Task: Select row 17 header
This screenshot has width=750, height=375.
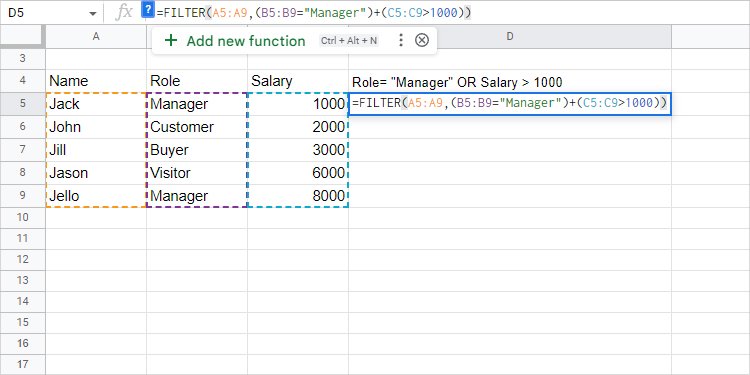Action: (x=23, y=364)
